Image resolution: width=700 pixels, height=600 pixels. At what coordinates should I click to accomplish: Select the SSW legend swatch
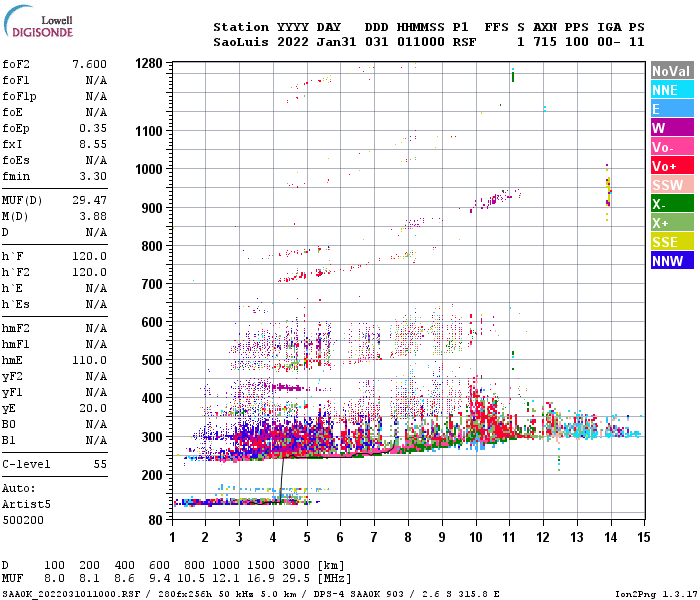pos(672,185)
